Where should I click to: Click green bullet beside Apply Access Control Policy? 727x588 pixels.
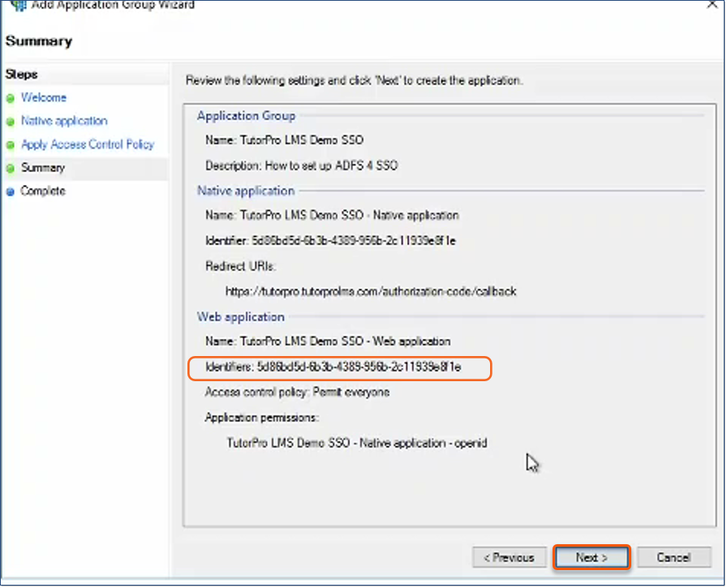click(x=11, y=145)
